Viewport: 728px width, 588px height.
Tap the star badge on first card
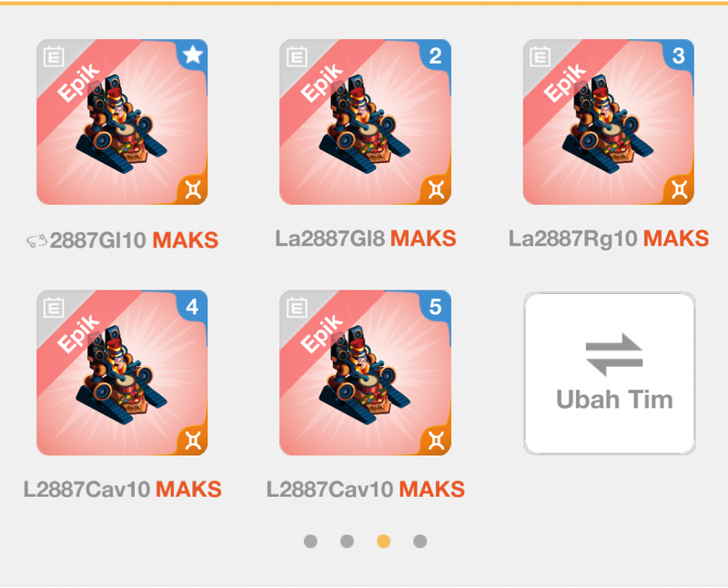pyautogui.click(x=192, y=56)
